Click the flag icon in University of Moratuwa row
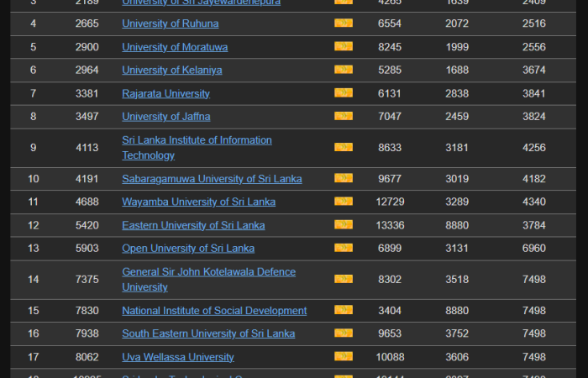This screenshot has width=588, height=378. pos(343,46)
